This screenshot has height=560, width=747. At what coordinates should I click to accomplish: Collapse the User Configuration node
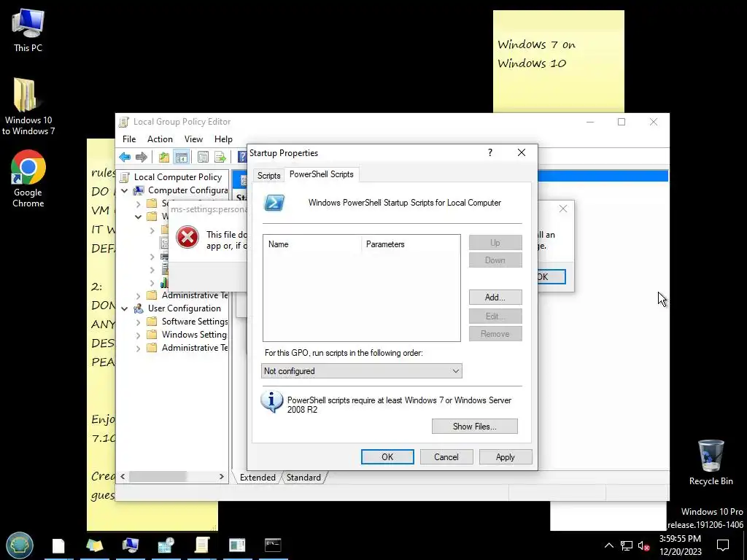click(x=125, y=308)
